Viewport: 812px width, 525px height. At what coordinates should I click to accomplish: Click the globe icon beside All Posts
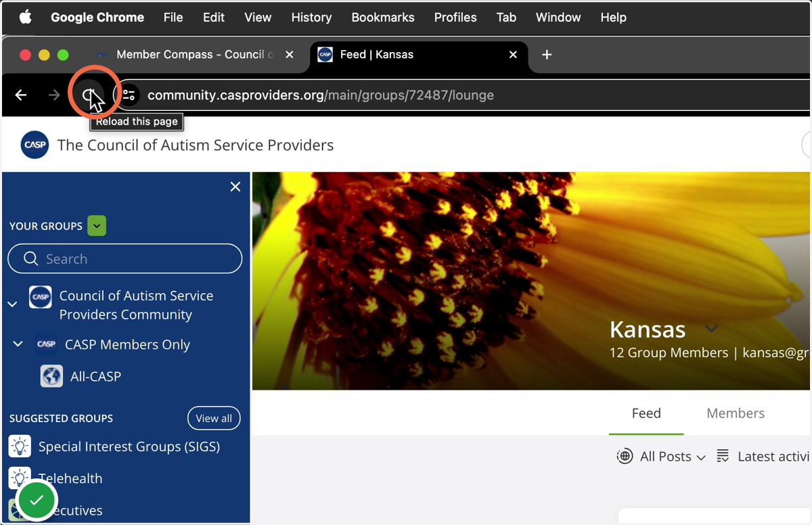coord(625,456)
